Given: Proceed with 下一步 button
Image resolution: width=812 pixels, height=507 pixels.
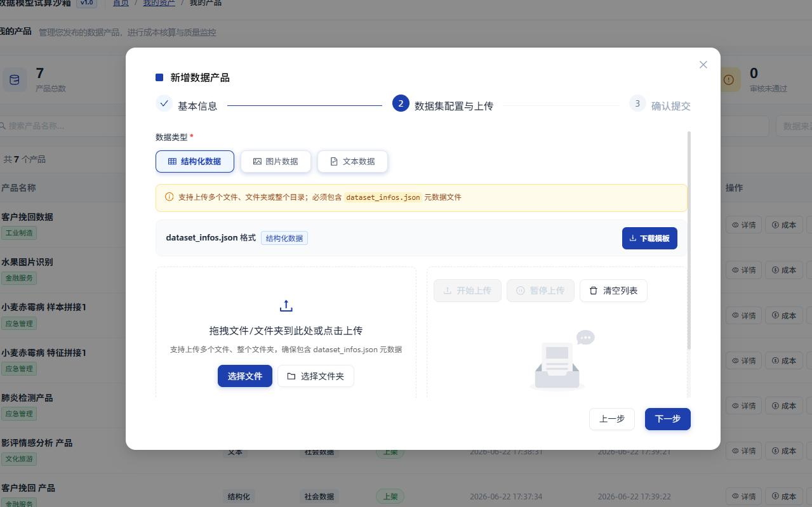Looking at the screenshot, I should 668,419.
